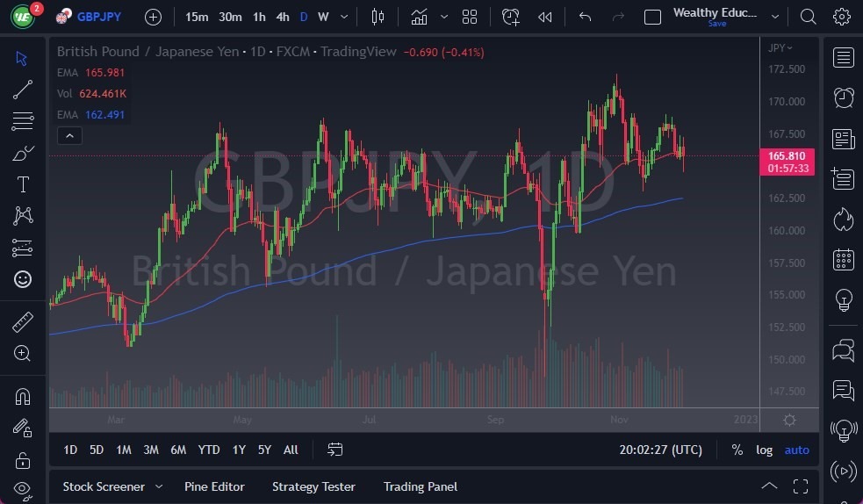Viewport: 863px width, 504px height.
Task: Open the streams broadcast panel
Action: click(843, 471)
